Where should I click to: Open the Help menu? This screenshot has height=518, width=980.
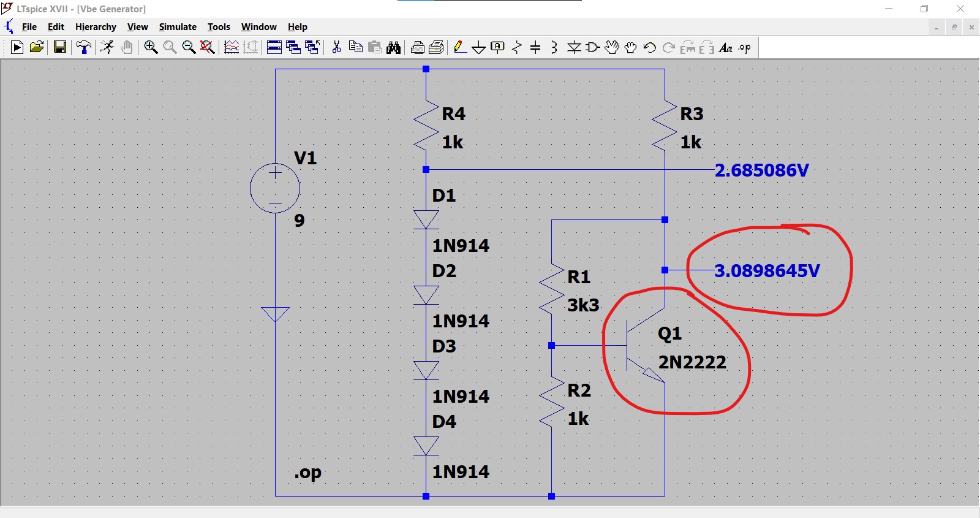pos(298,27)
